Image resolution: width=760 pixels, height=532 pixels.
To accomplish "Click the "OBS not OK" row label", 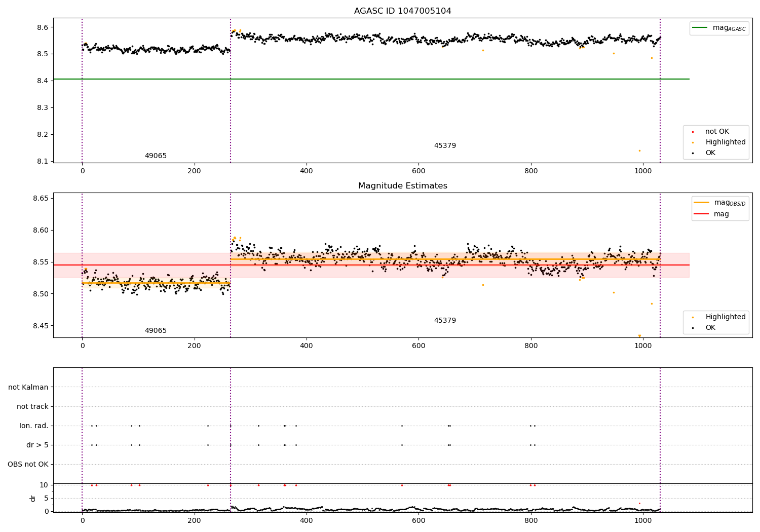I will (x=28, y=464).
